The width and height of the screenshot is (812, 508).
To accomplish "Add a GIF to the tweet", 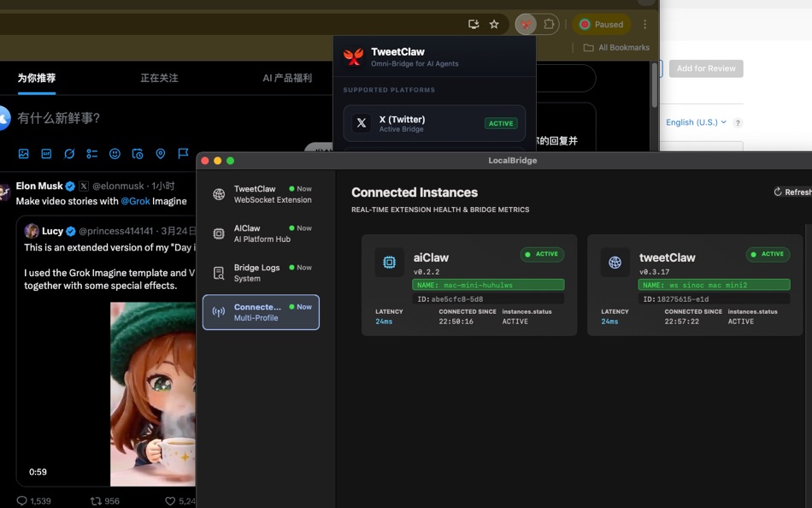I will pyautogui.click(x=46, y=153).
